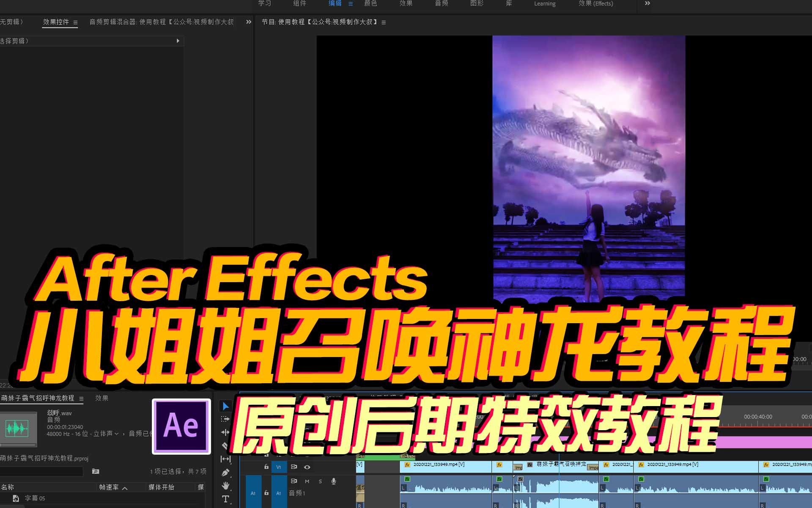Solo audio track A1 with S button
Screen dimensions: 812x508
click(x=320, y=481)
